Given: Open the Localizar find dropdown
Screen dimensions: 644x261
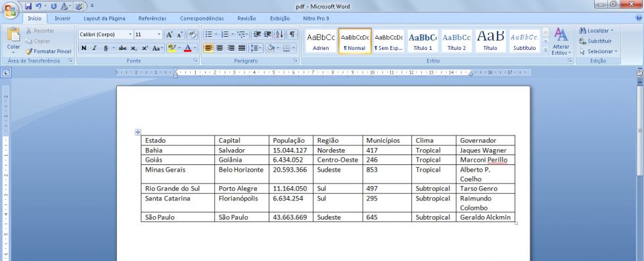Looking at the screenshot, I should [x=597, y=30].
